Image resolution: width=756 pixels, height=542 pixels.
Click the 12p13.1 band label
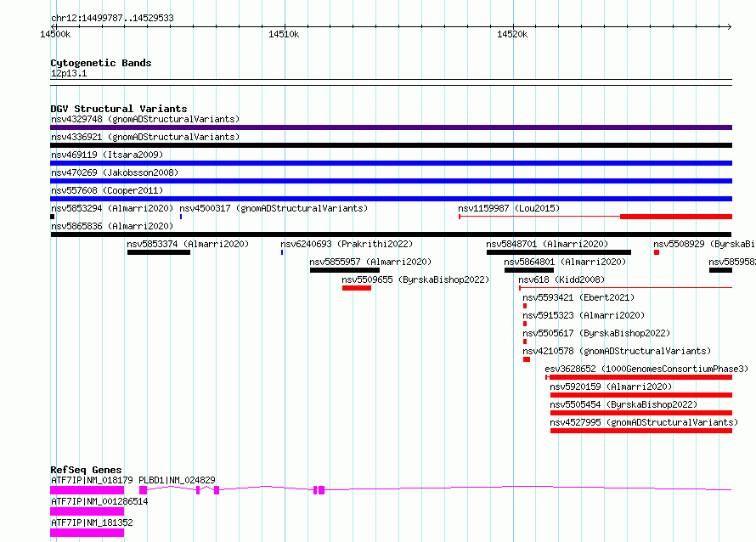(x=69, y=73)
